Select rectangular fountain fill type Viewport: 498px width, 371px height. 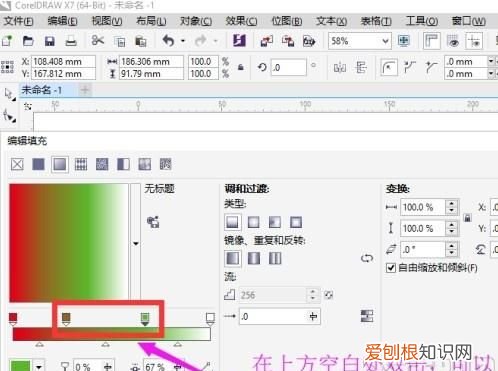pos(296,222)
